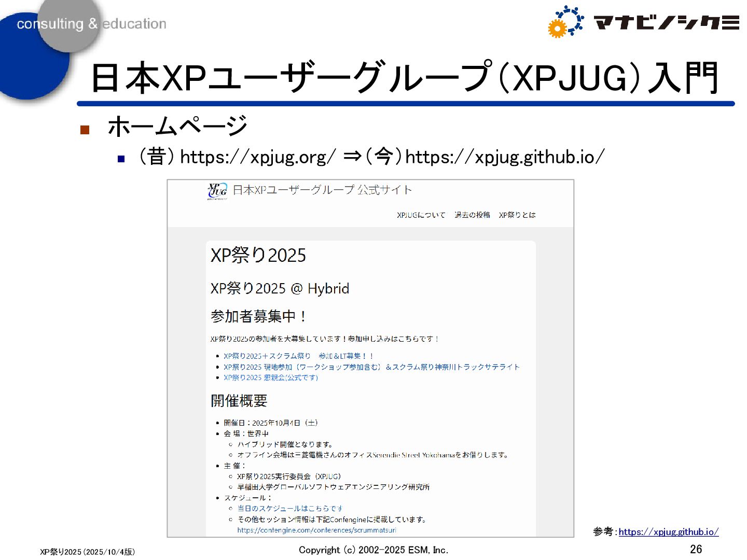Click the XP祭り2025（2025/10/4版） footer text
This screenshot has height=560, width=747.
88,552
